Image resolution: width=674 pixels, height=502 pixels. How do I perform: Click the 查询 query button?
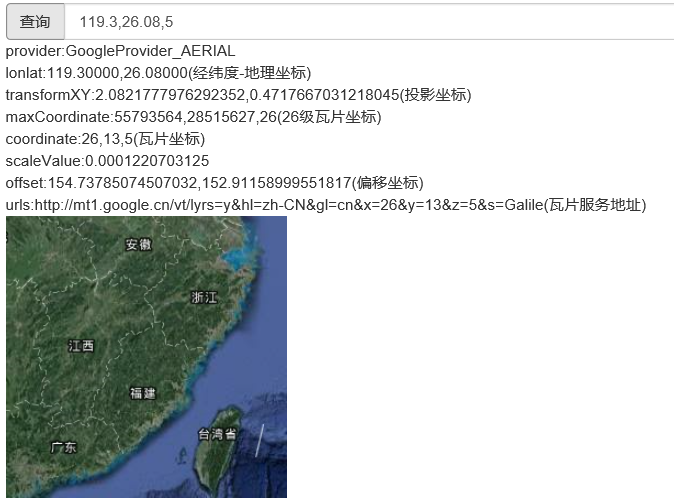point(35,21)
